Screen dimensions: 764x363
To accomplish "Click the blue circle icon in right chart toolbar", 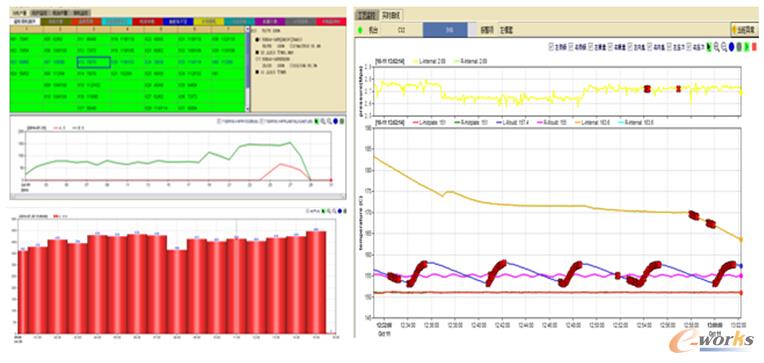I will 732,47.
